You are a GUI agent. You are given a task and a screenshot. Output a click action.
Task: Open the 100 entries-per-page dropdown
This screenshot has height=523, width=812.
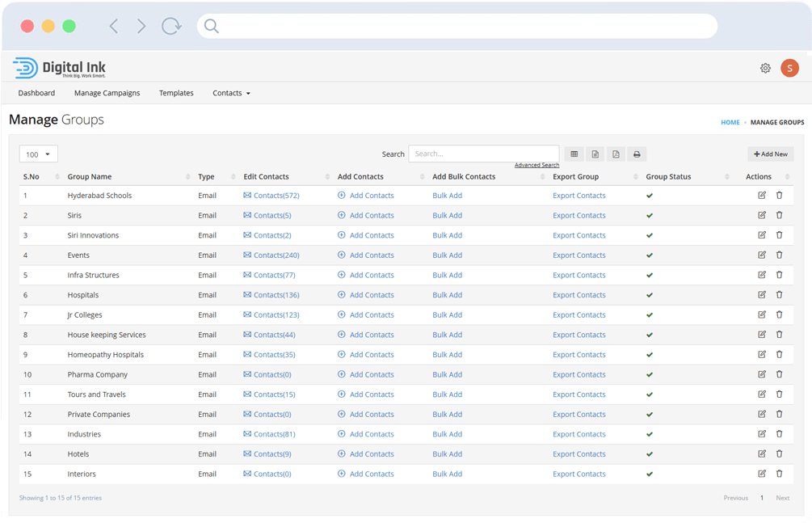click(x=38, y=154)
